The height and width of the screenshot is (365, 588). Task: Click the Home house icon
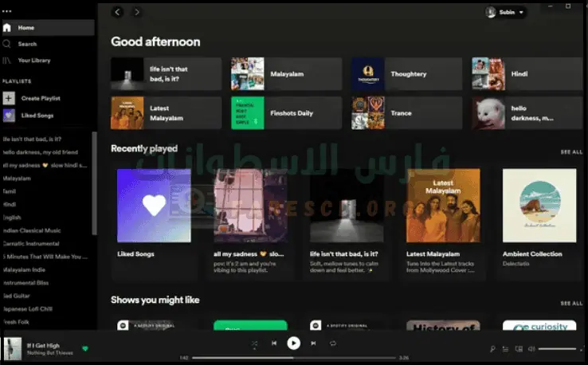pyautogui.click(x=7, y=28)
